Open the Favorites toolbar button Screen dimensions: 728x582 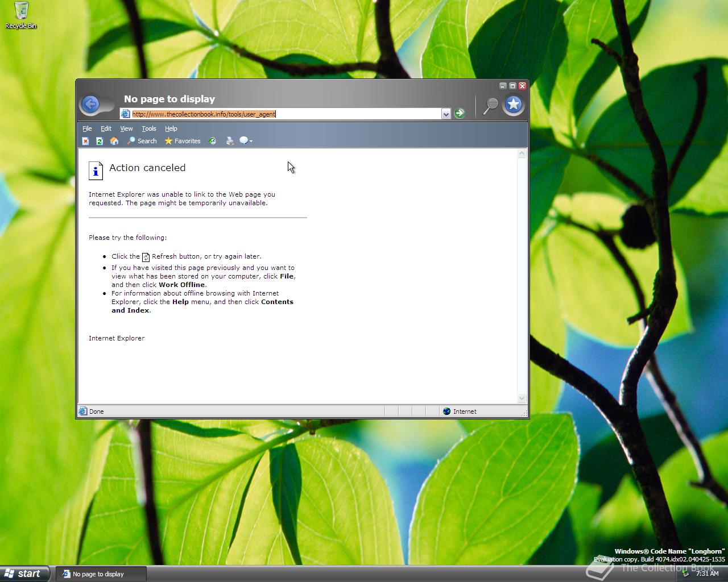click(x=183, y=141)
